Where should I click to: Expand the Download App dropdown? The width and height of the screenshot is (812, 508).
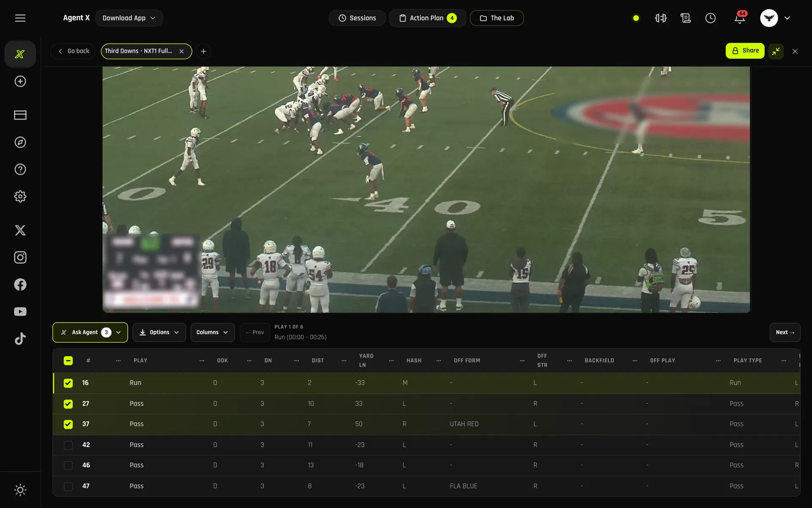[x=129, y=18]
